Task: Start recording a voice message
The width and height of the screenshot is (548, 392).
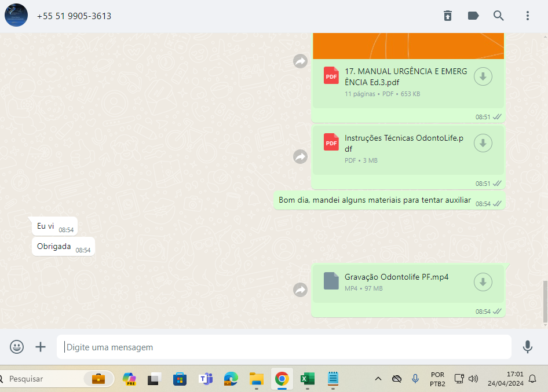Action: pos(527,347)
